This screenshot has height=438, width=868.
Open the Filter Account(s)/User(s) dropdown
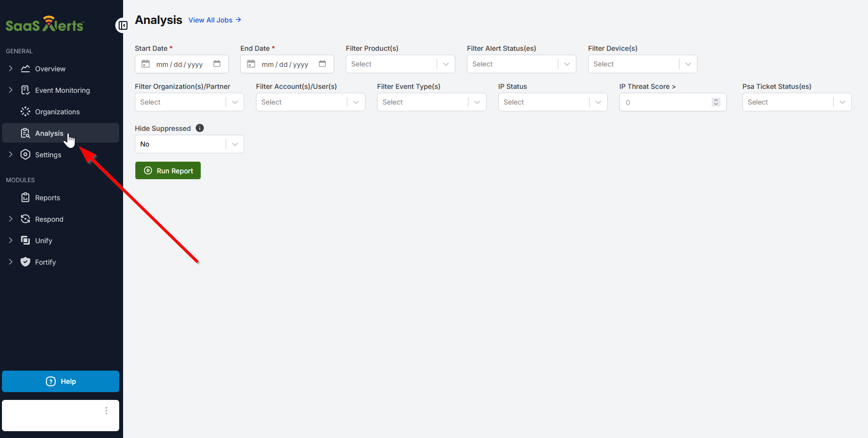311,102
